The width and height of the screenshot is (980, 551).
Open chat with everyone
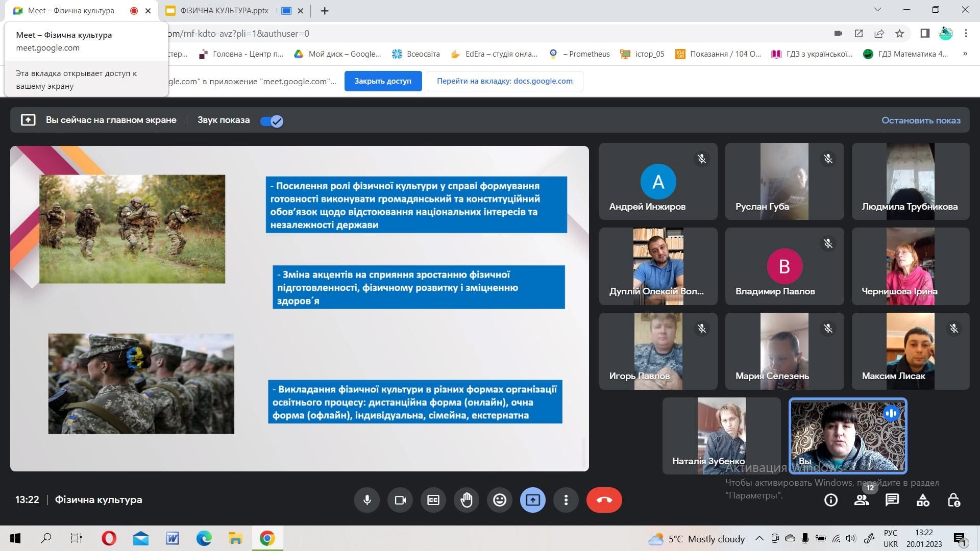(x=892, y=500)
